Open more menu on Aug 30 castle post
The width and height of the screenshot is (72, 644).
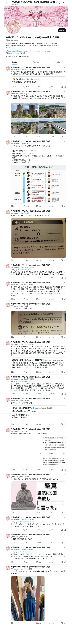pos(65,91)
